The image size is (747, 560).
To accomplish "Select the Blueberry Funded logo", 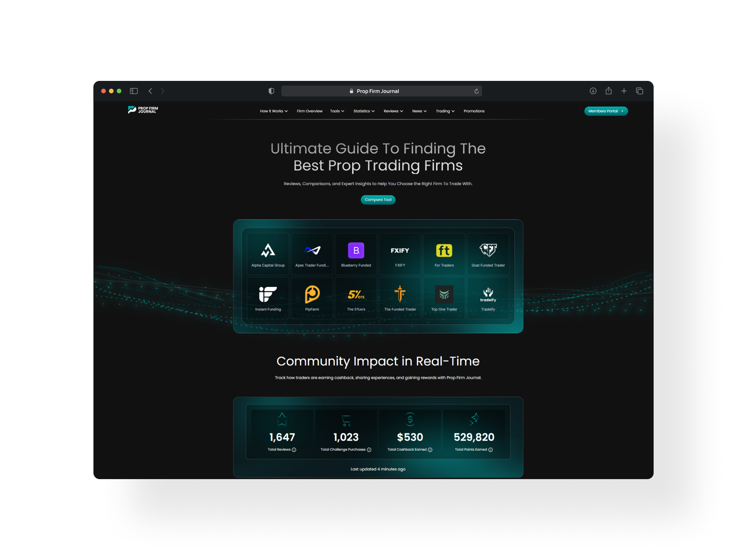I will [356, 250].
